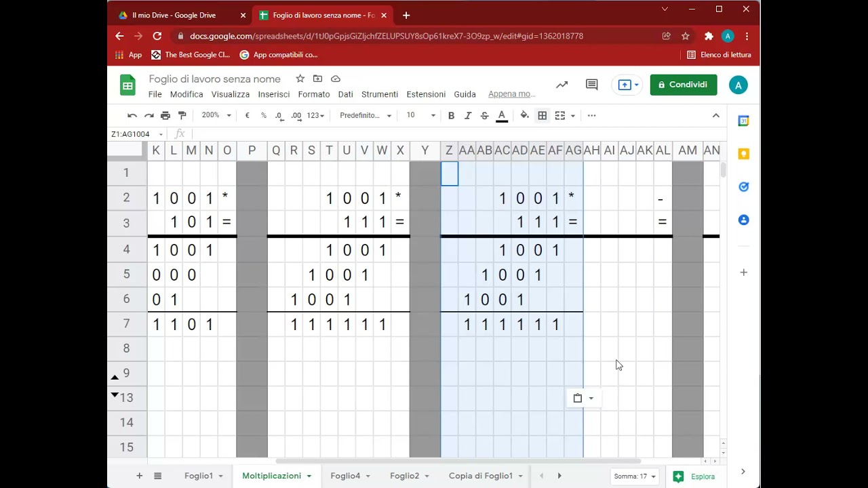This screenshot has height=488, width=868.
Task: Open paste options clipboard dropdown
Action: 583,399
